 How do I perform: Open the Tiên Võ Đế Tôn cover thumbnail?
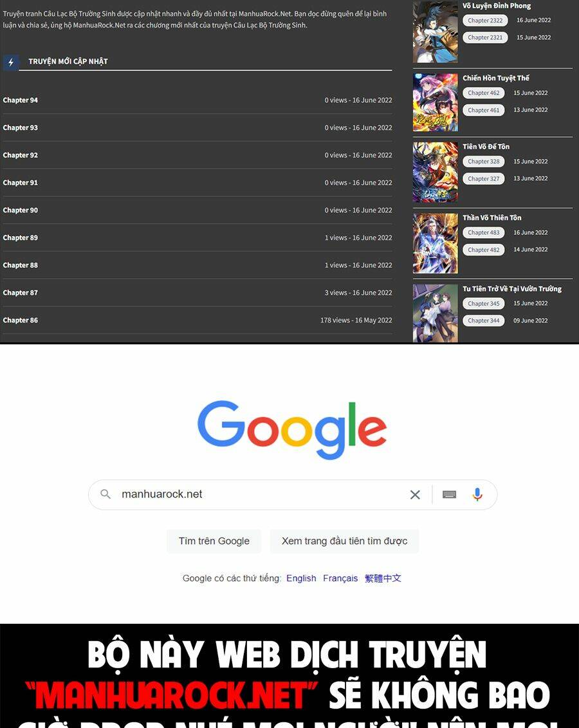pos(435,173)
